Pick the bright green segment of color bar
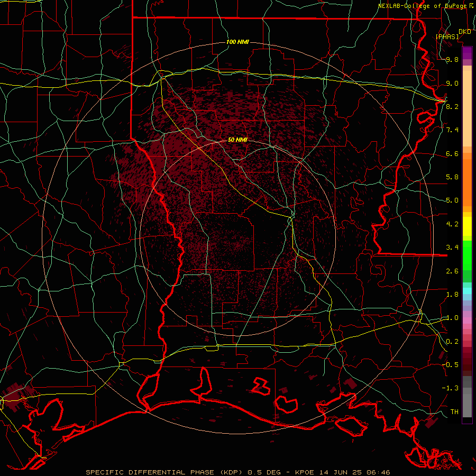 [x=467, y=258]
